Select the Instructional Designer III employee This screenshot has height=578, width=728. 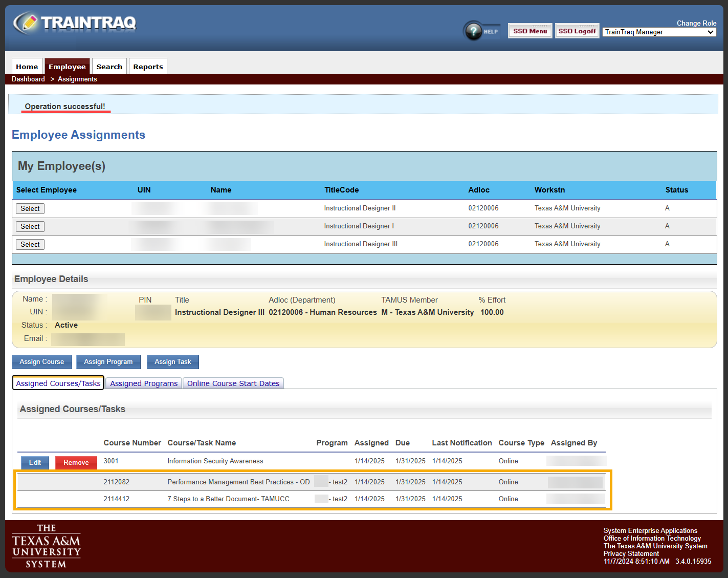point(30,245)
